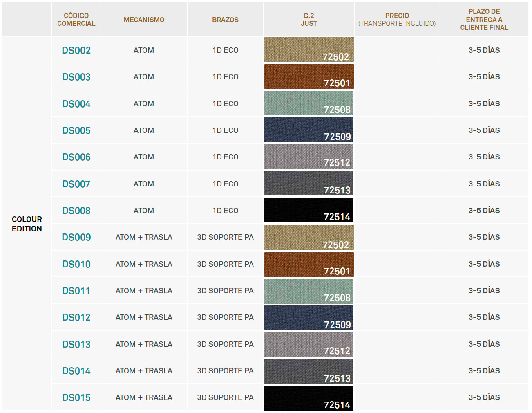The width and height of the screenshot is (532, 413).
Task: Click 3D SOPORTE PA cell in row DS014
Action: point(226,371)
